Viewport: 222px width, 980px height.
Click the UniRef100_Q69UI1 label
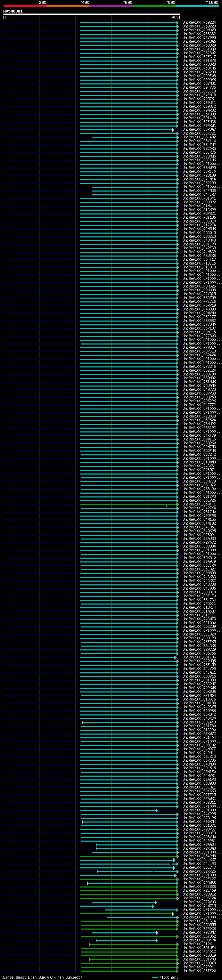tap(199, 103)
